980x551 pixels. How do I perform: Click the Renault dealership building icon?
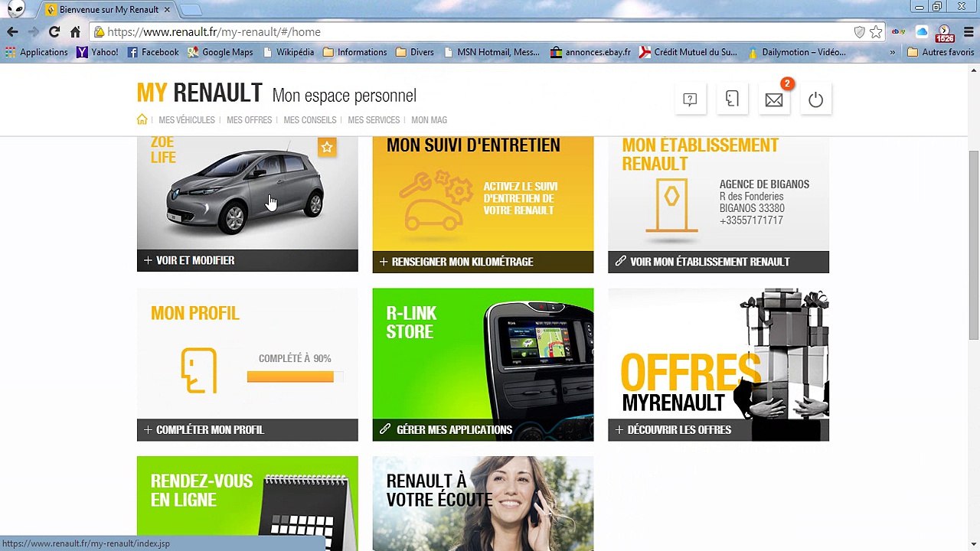[x=671, y=205]
